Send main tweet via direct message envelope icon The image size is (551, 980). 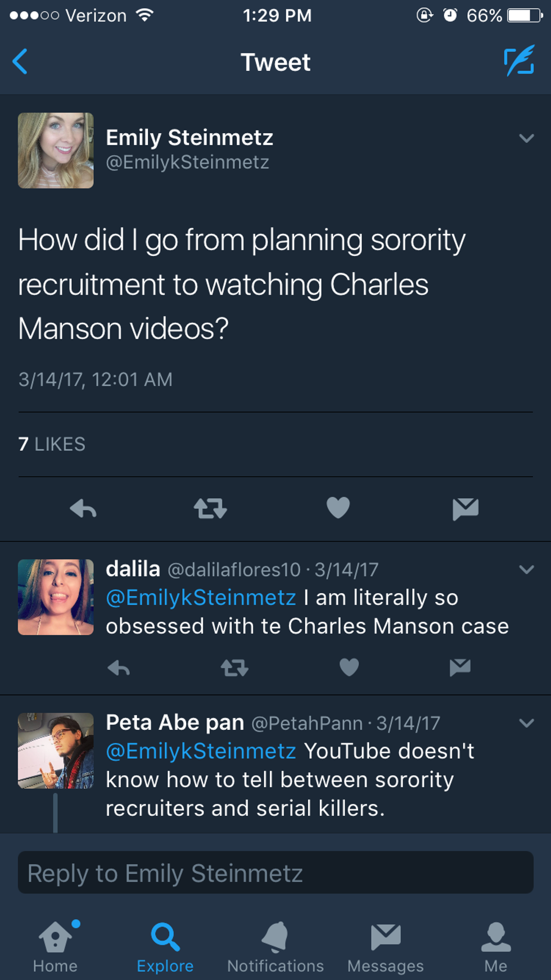pyautogui.click(x=466, y=509)
